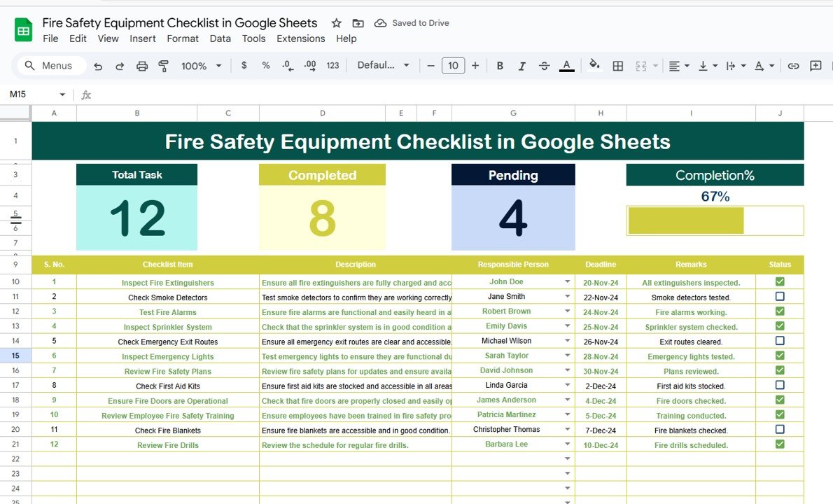Screen dimensions: 833x504
Task: Open the 123 more formats button
Action: 332,65
